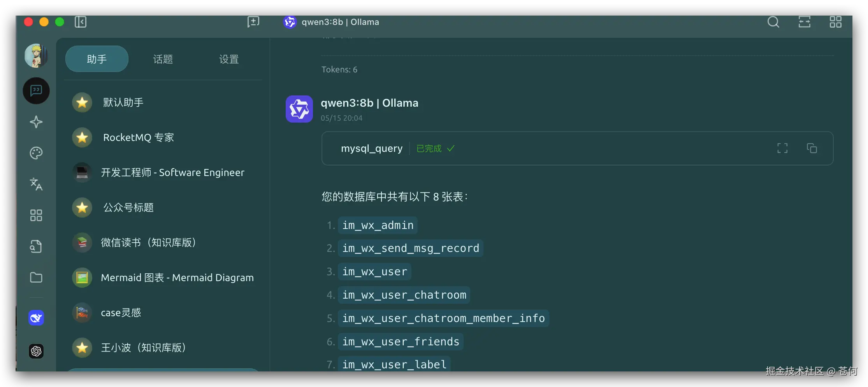
Task: Open the mini apps grid in the sidebar
Action: 36,215
